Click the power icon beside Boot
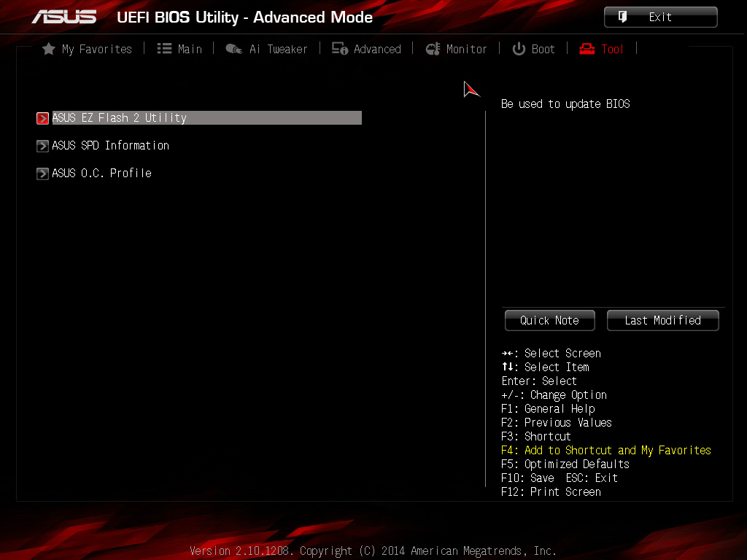Screen dimensions: 747x560 coord(519,49)
